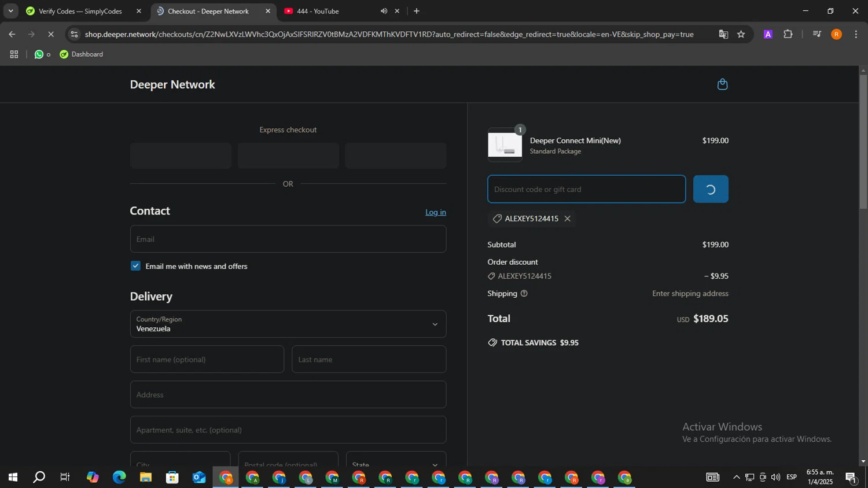Image resolution: width=868 pixels, height=488 pixels.
Task: Click the Deeper Network store title
Action: click(x=172, y=84)
